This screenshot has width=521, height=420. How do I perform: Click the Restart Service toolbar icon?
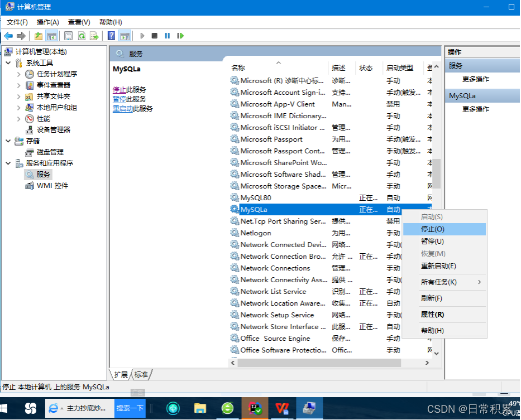coord(180,36)
